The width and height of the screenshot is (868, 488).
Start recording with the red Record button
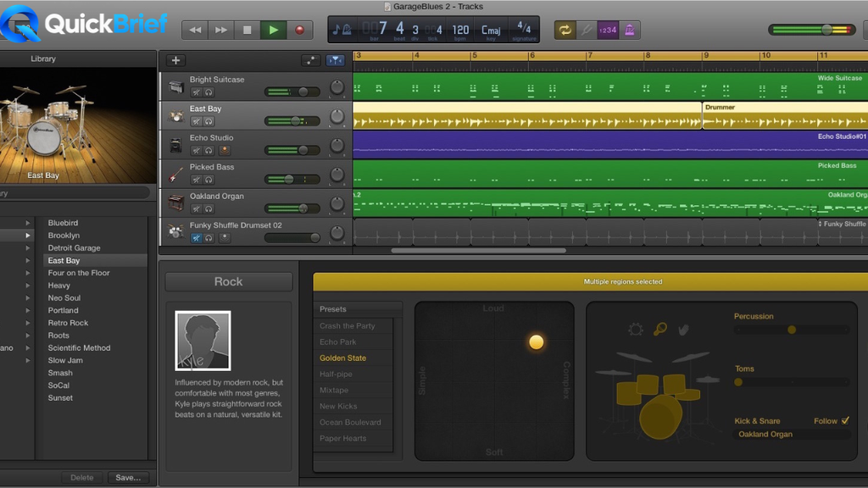click(299, 30)
